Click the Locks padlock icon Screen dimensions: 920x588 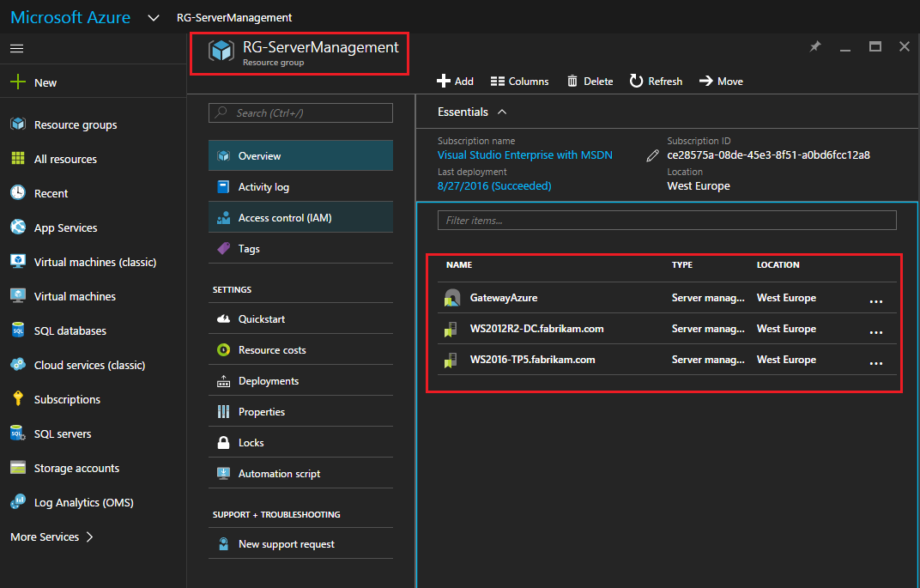click(223, 442)
